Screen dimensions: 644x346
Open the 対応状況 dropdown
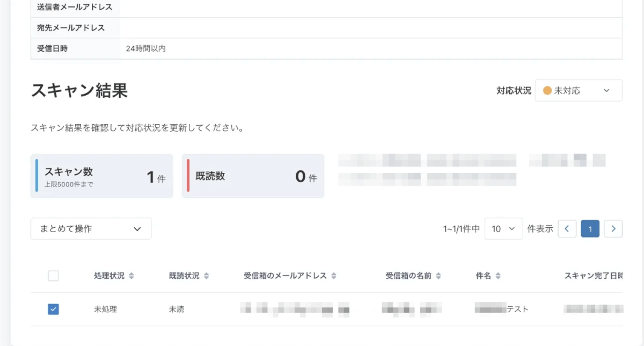tap(579, 91)
